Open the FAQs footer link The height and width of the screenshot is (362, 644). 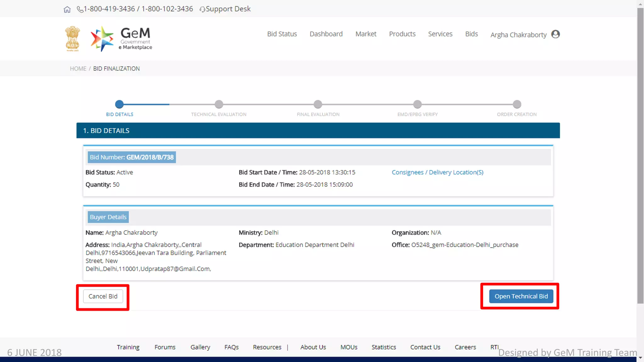coord(231,347)
